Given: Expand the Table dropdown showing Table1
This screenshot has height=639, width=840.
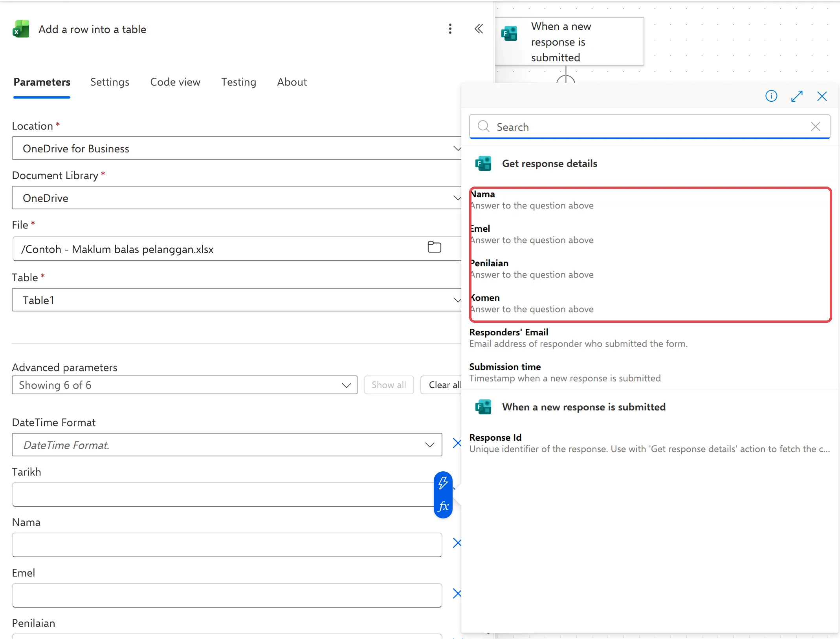Looking at the screenshot, I should click(x=237, y=300).
